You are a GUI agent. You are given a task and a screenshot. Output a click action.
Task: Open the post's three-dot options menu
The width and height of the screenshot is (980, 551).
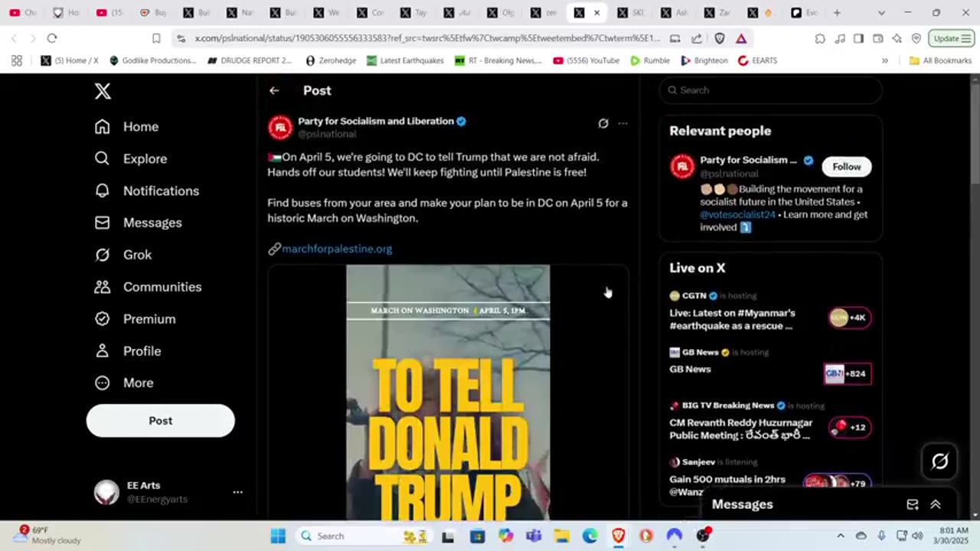pyautogui.click(x=623, y=123)
